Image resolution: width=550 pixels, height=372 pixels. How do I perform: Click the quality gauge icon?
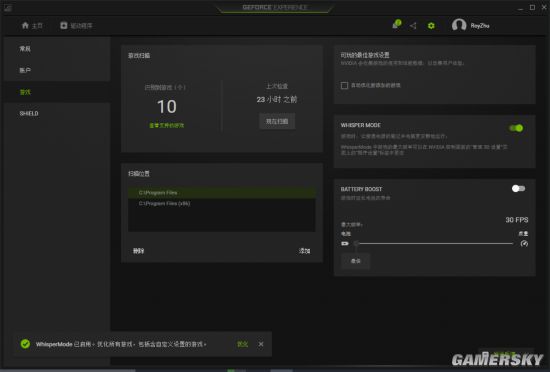pos(524,243)
